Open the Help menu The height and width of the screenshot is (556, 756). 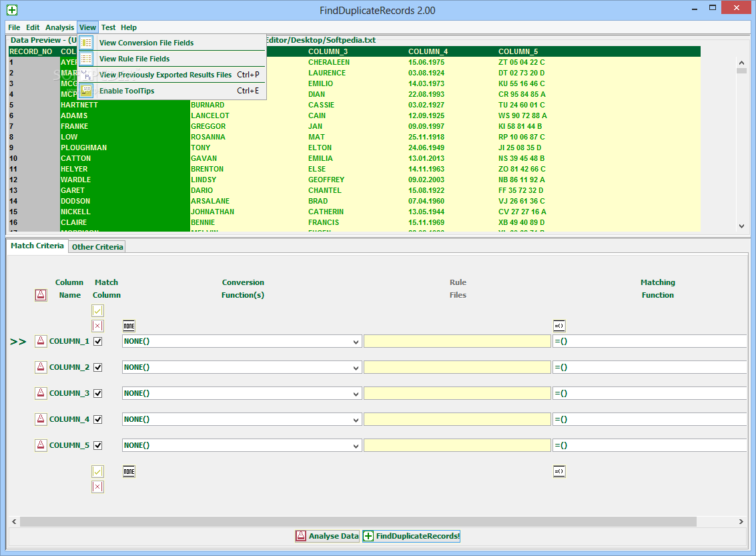[129, 27]
